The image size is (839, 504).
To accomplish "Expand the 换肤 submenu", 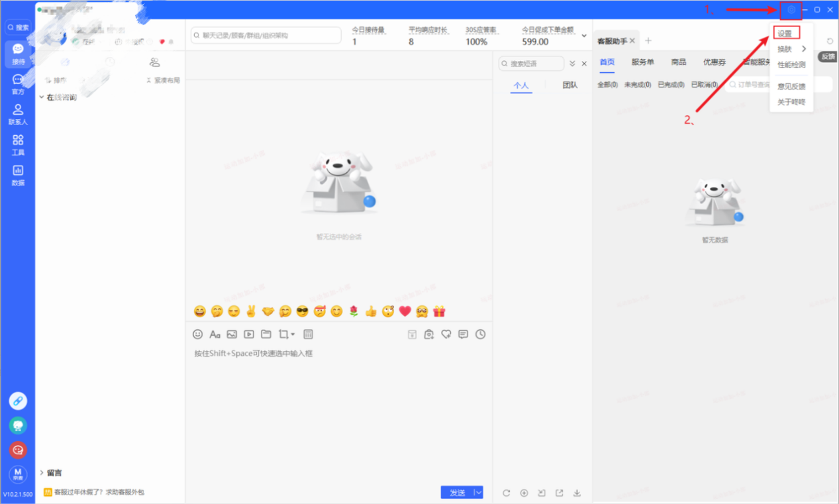I will coord(791,49).
